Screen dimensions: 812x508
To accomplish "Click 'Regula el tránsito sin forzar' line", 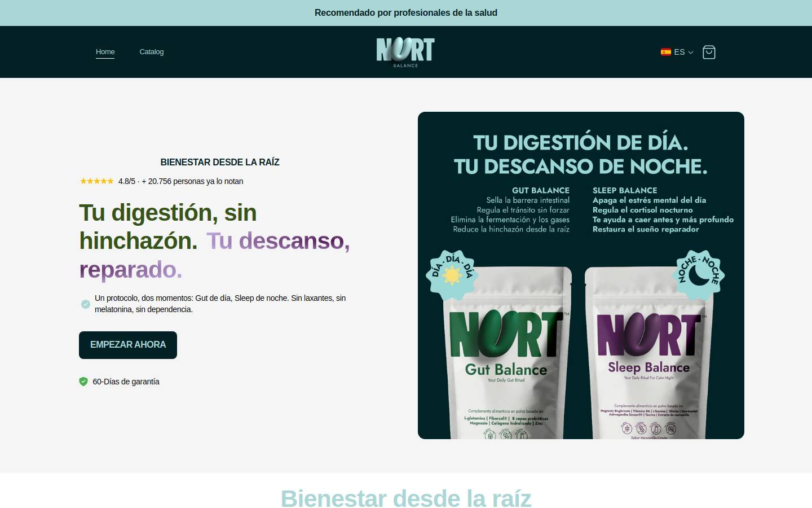I will click(x=523, y=210).
